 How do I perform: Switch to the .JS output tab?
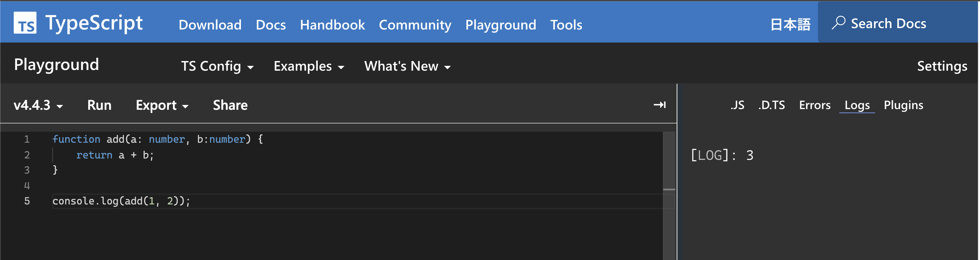pyautogui.click(x=737, y=105)
